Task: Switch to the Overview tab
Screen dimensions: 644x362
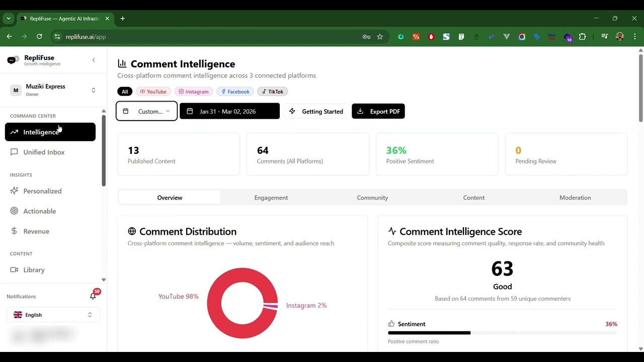Action: [x=170, y=198]
